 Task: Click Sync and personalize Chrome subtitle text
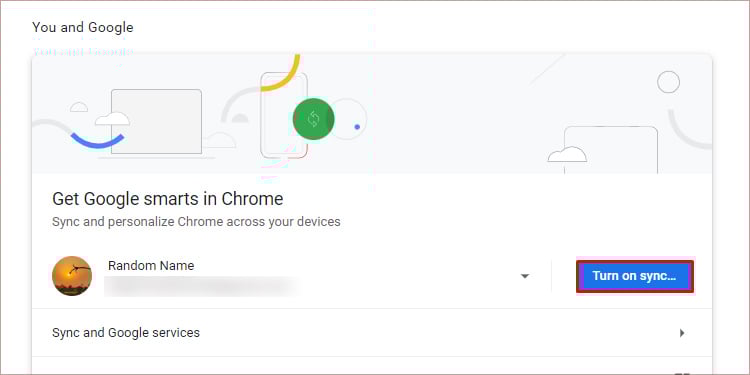pos(196,222)
